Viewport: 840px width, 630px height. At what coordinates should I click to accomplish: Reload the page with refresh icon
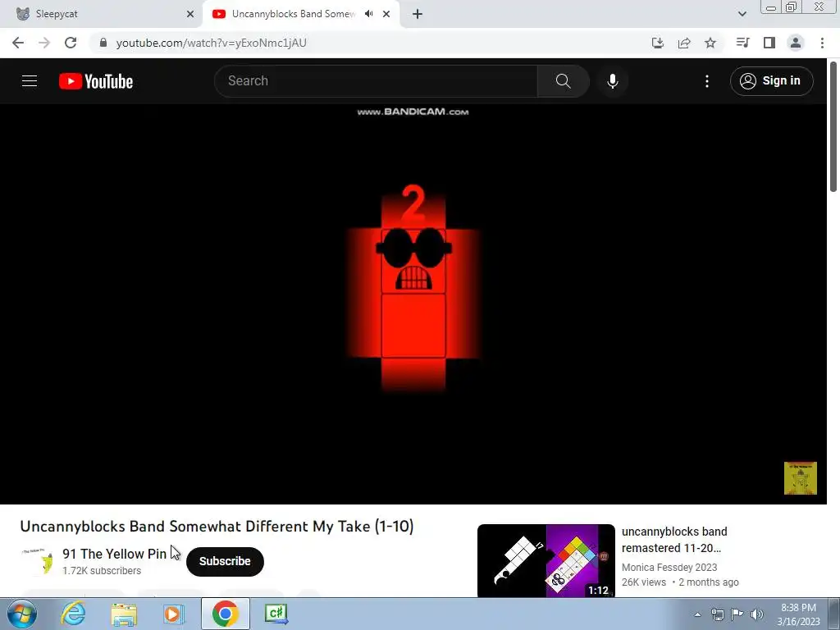[71, 43]
